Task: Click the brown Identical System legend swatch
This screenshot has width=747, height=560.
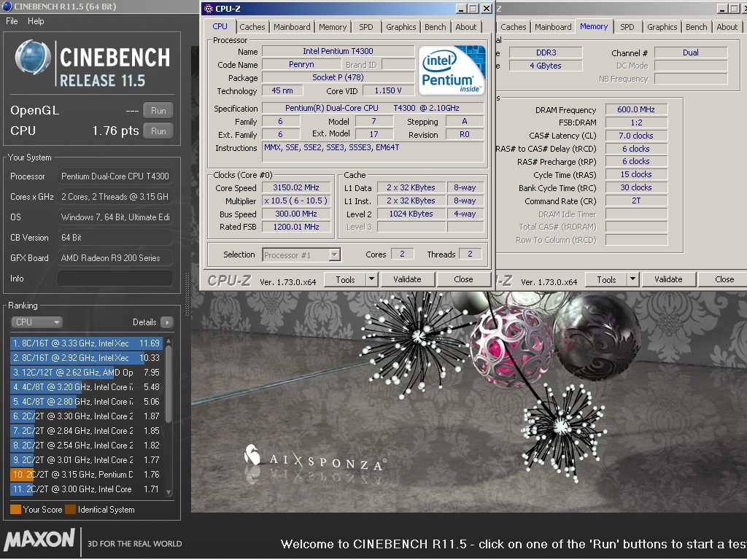Action: (x=71, y=510)
